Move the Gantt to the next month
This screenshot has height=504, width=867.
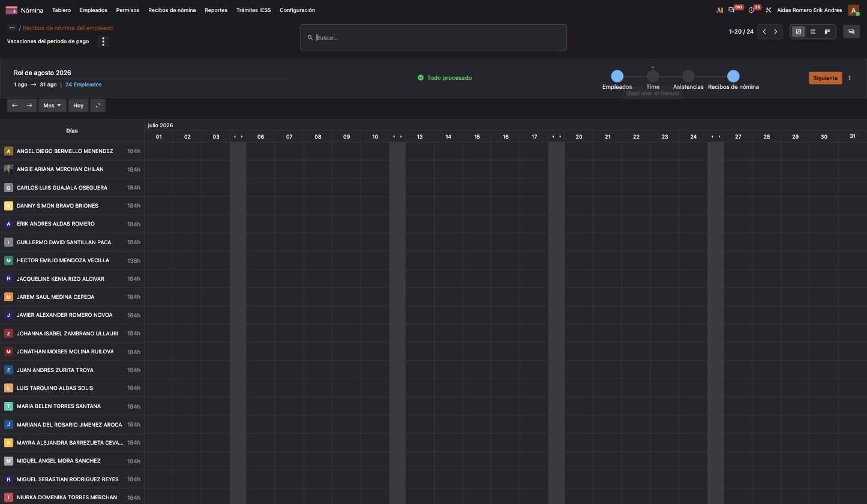click(29, 106)
